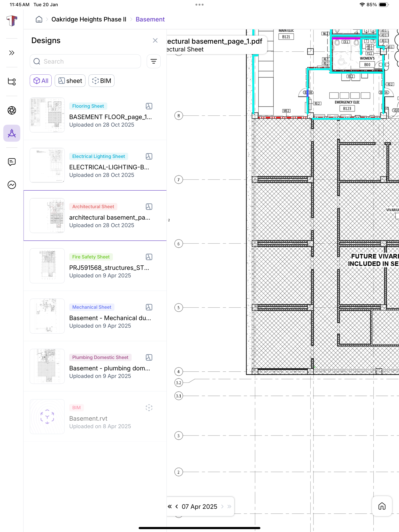Click the Plumbing Domestic Sheet tag
399x532 pixels.
(100, 357)
